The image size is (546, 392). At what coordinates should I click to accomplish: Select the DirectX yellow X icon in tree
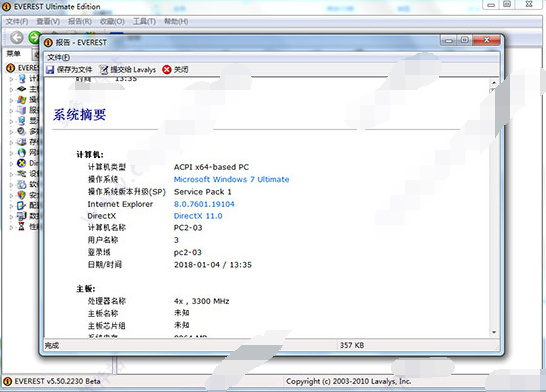22,163
